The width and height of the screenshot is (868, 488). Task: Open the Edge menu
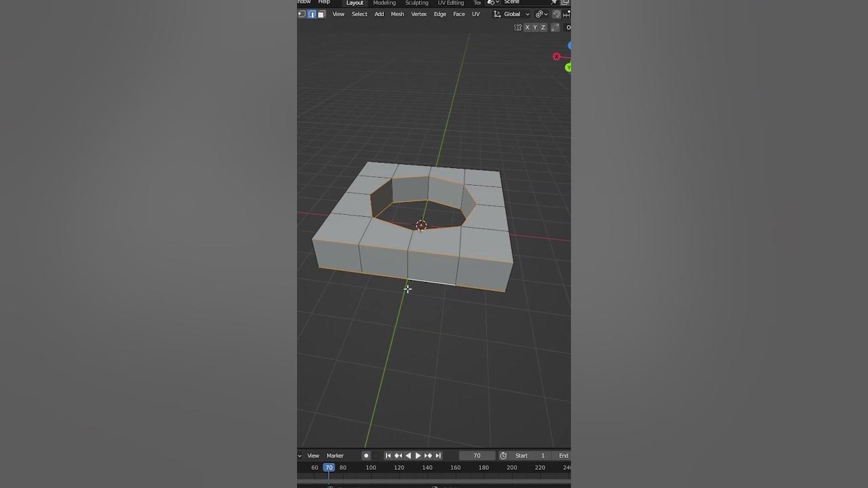(x=440, y=14)
